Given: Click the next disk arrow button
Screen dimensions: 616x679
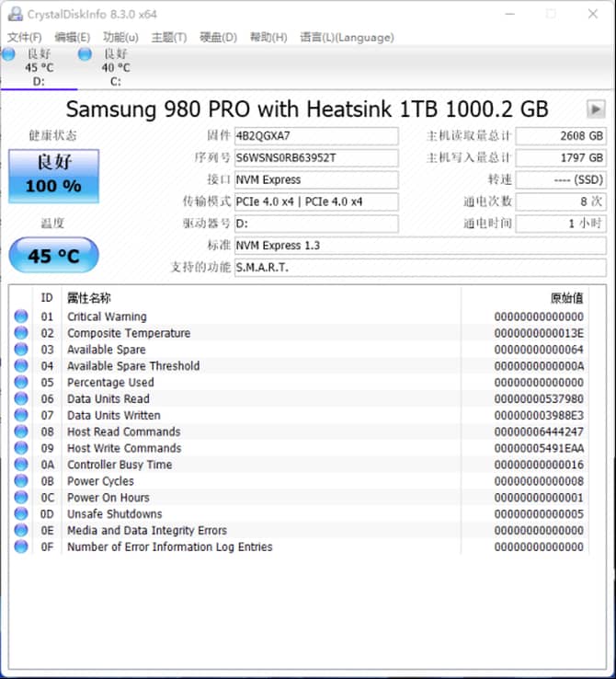Looking at the screenshot, I should [596, 109].
